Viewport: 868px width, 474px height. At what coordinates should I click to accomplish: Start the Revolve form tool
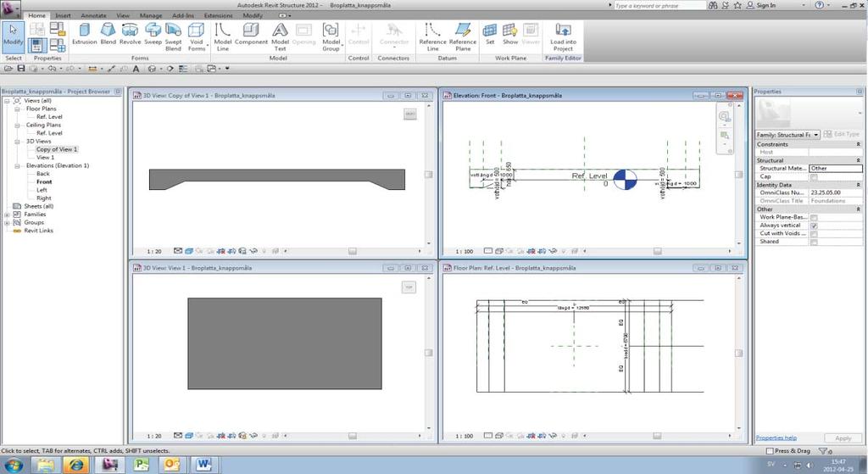point(130,34)
